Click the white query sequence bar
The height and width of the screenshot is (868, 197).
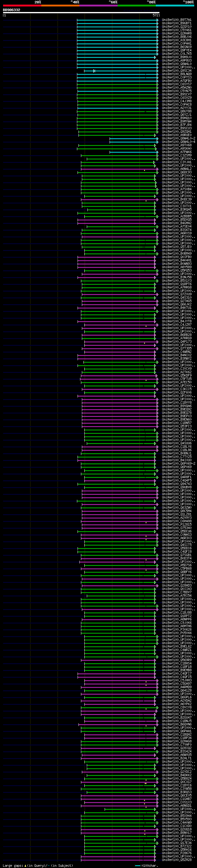pos(81,13)
